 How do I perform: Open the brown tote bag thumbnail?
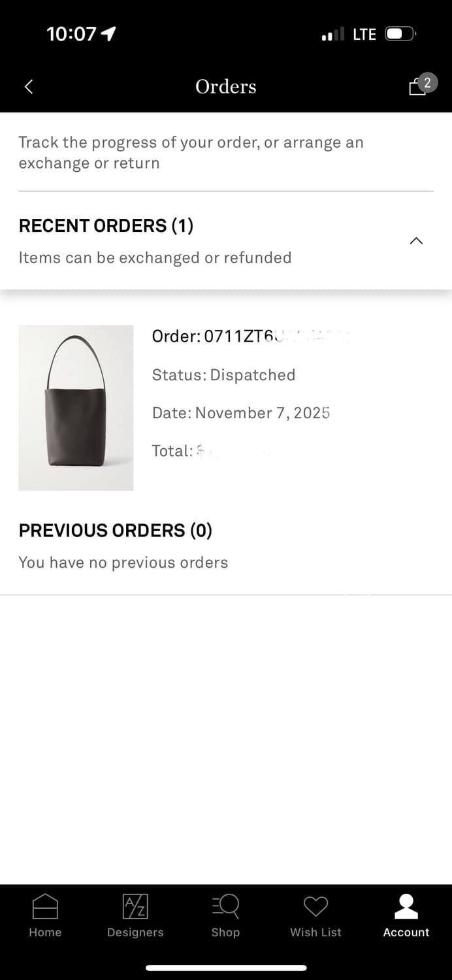click(76, 408)
